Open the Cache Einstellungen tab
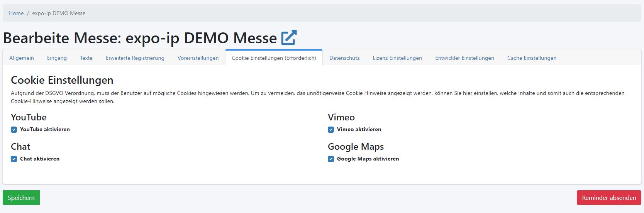This screenshot has height=213, width=644. [x=532, y=58]
